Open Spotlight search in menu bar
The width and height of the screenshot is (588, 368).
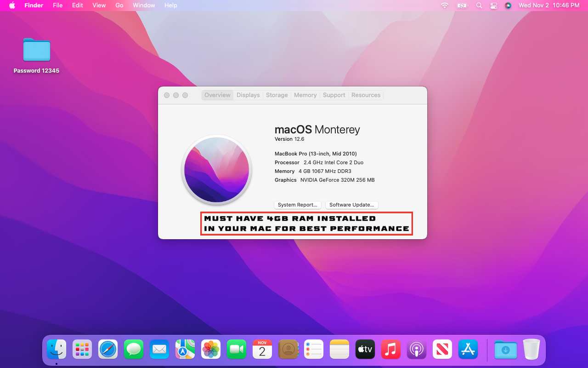479,6
